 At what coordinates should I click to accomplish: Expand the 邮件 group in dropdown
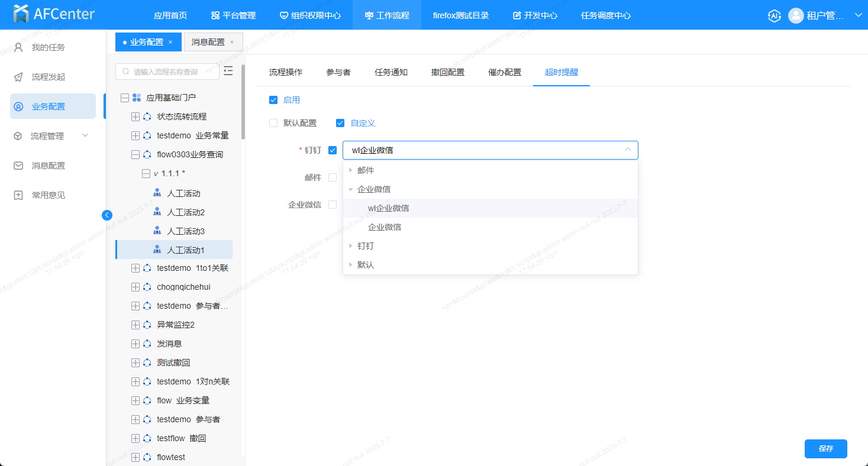click(x=351, y=170)
